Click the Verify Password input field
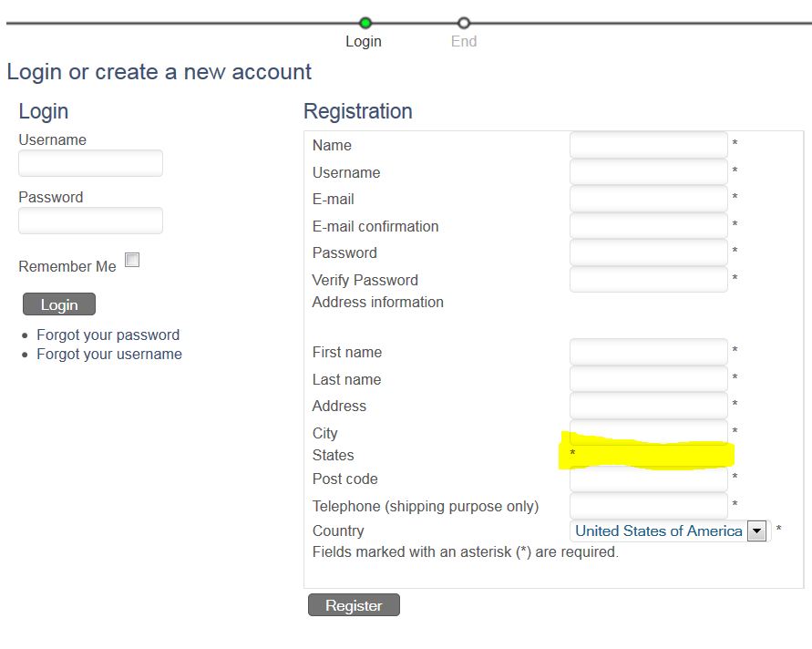Viewport: 812px width, 649px height. coord(648,280)
